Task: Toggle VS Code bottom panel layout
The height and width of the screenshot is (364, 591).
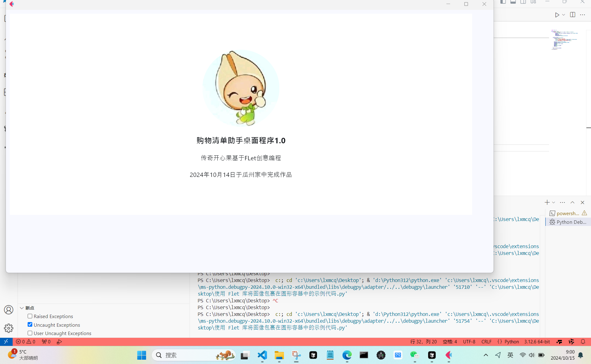Action: pyautogui.click(x=513, y=2)
